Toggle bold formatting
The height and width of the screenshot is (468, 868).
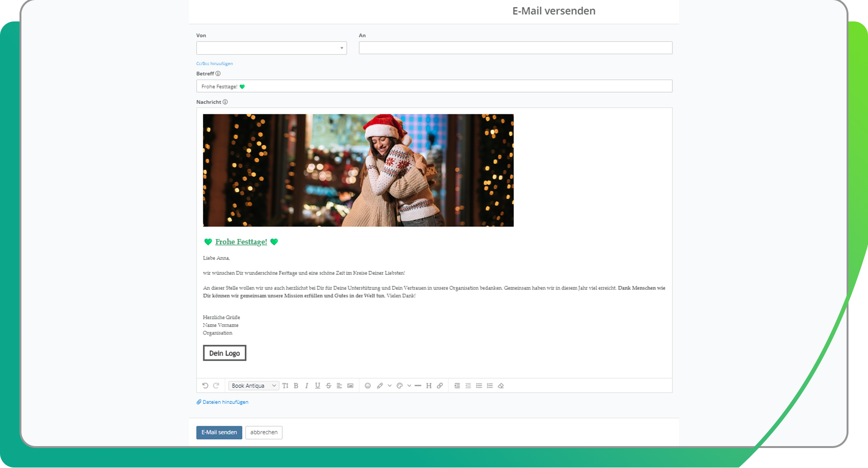click(296, 386)
